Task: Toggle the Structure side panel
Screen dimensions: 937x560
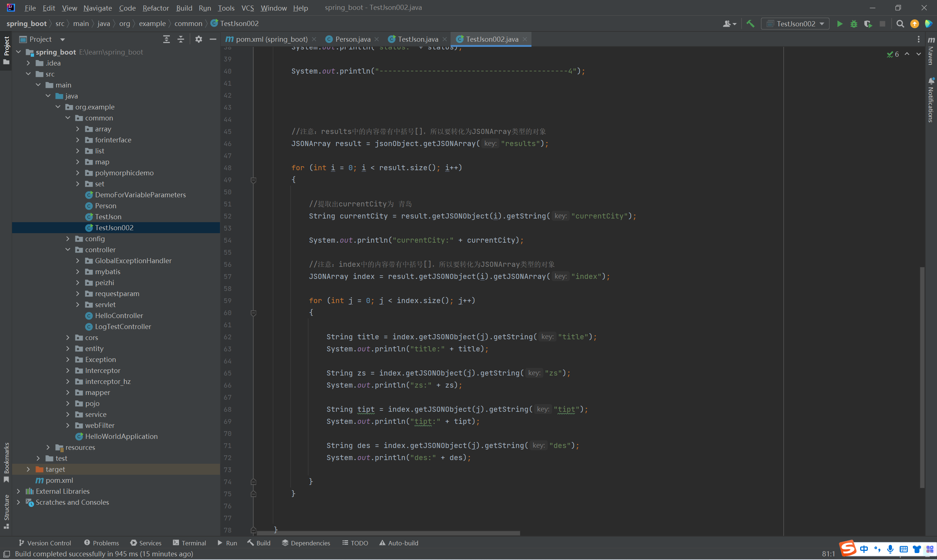Action: tap(7, 511)
